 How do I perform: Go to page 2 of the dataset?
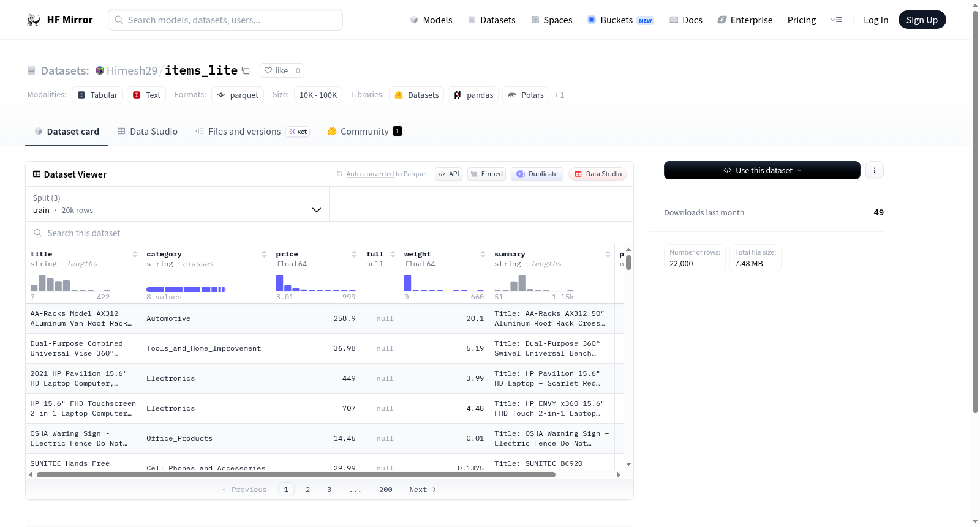click(x=307, y=490)
